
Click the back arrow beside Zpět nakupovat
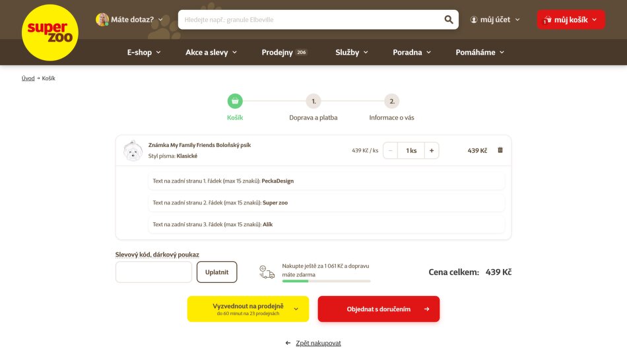pos(288,343)
